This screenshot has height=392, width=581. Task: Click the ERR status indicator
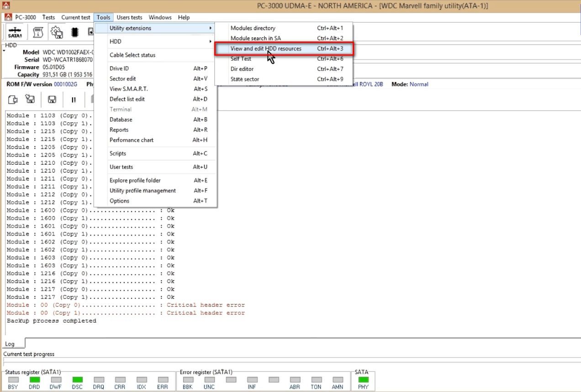(x=163, y=379)
